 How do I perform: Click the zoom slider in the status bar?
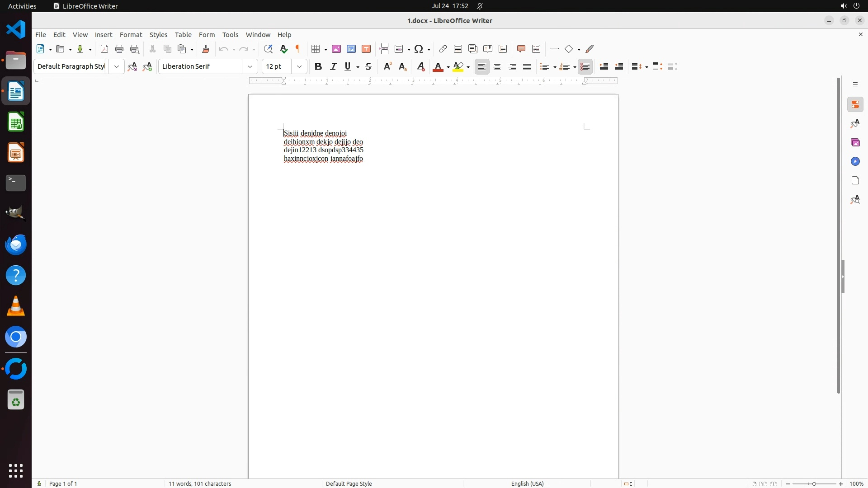tap(814, 484)
